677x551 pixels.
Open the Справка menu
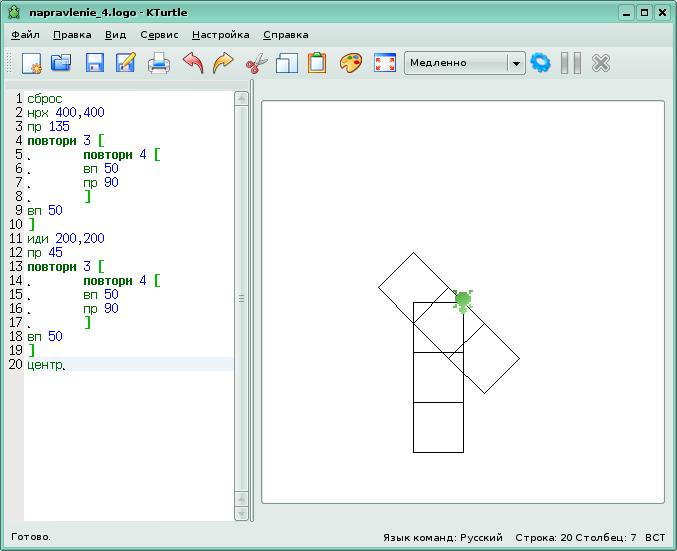pos(285,34)
